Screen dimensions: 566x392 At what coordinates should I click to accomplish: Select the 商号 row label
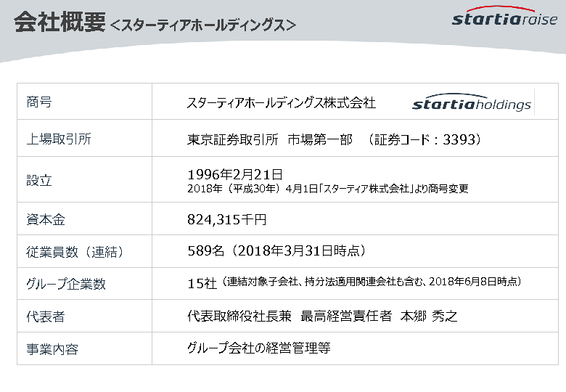(39, 102)
